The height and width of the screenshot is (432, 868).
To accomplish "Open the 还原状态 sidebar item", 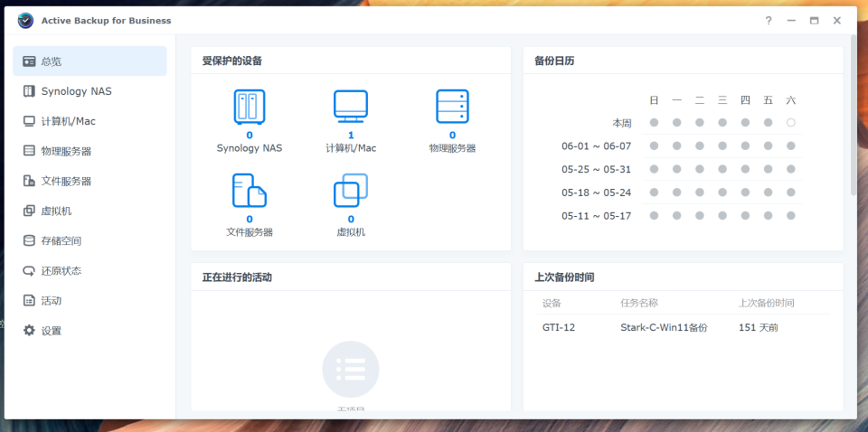I will click(61, 270).
